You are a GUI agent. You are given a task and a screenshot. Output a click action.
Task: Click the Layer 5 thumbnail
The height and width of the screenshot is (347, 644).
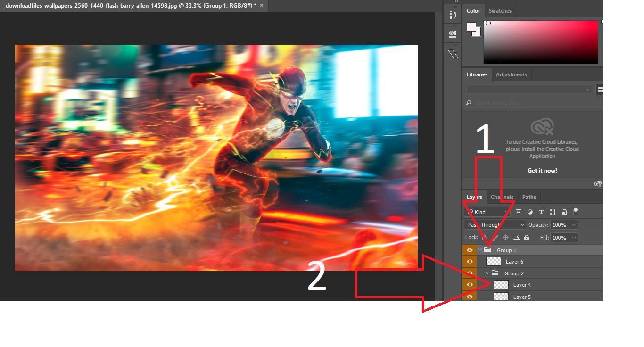click(x=501, y=296)
